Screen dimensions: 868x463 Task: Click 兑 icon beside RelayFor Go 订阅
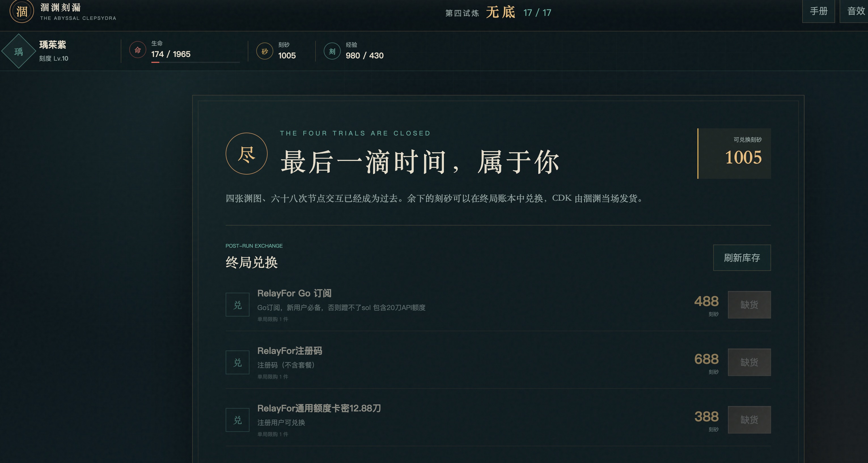coord(237,305)
